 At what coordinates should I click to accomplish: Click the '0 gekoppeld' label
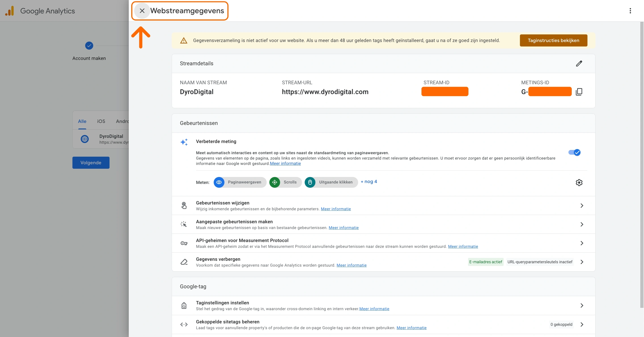pos(561,324)
